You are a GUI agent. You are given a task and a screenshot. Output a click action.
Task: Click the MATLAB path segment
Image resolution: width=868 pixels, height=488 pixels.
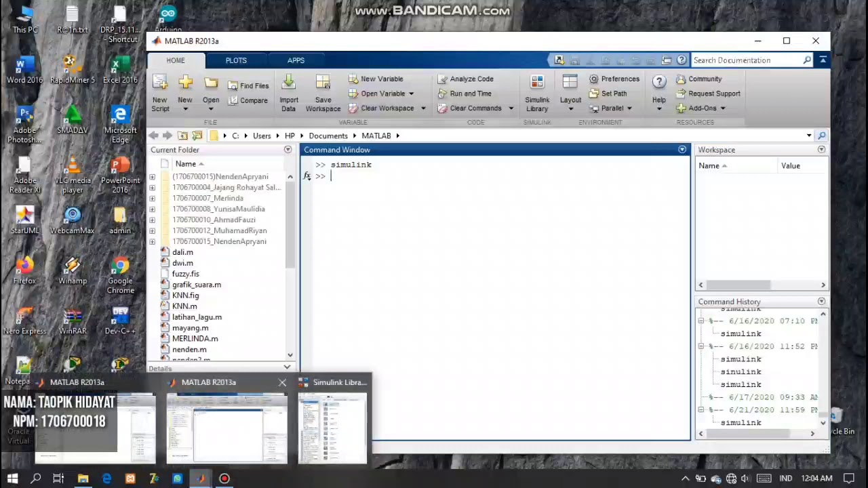[376, 136]
